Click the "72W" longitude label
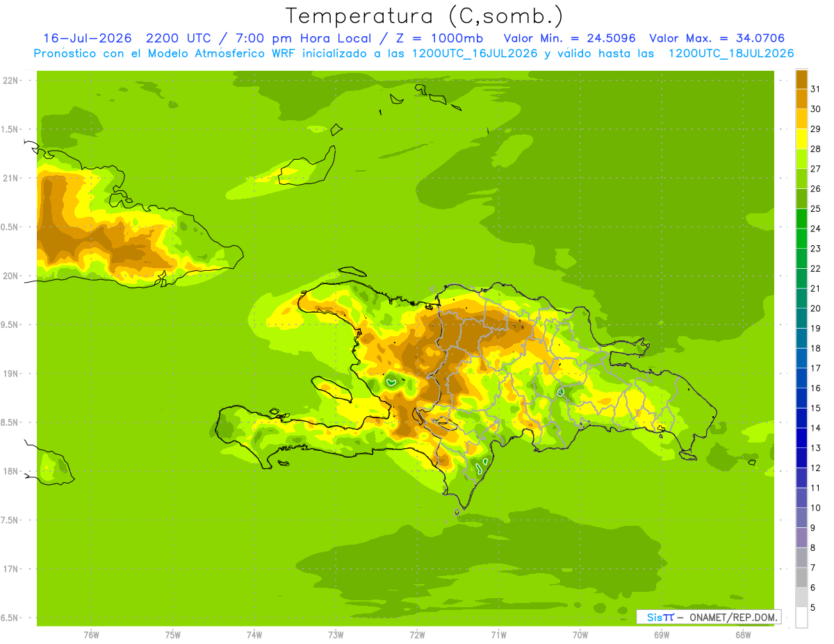This screenshot has width=834, height=644. (x=417, y=635)
